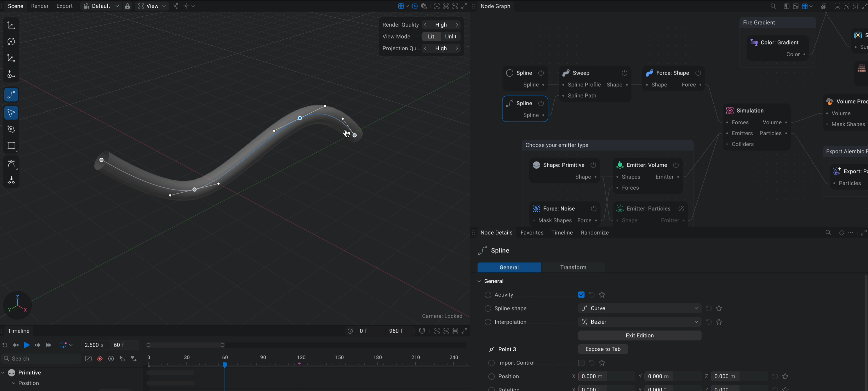Click the Exit Edition button

[639, 335]
